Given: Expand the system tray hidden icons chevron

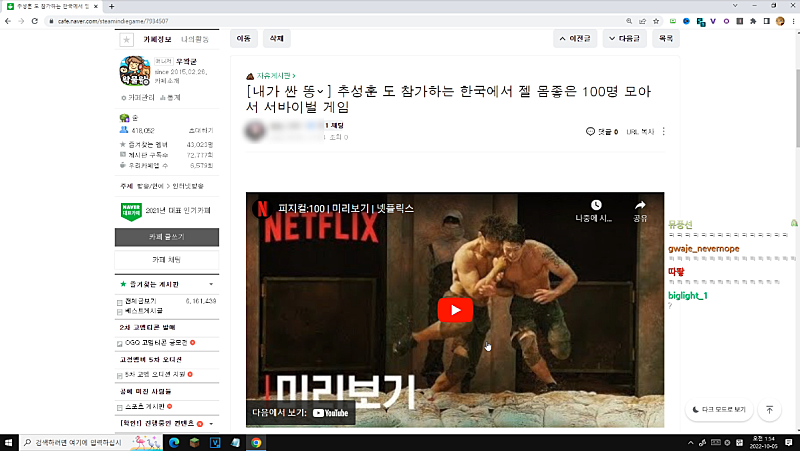Looking at the screenshot, I should (691, 442).
